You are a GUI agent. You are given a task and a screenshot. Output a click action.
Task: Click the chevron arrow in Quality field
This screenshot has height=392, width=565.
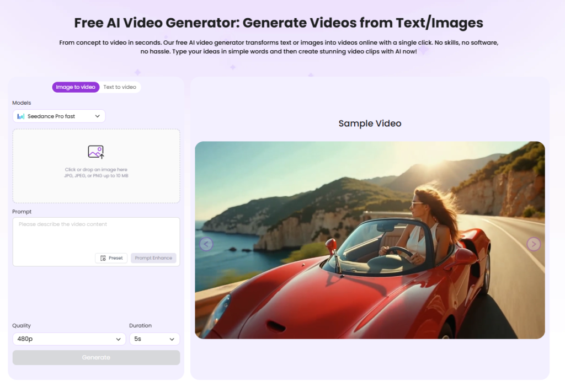[x=119, y=339]
